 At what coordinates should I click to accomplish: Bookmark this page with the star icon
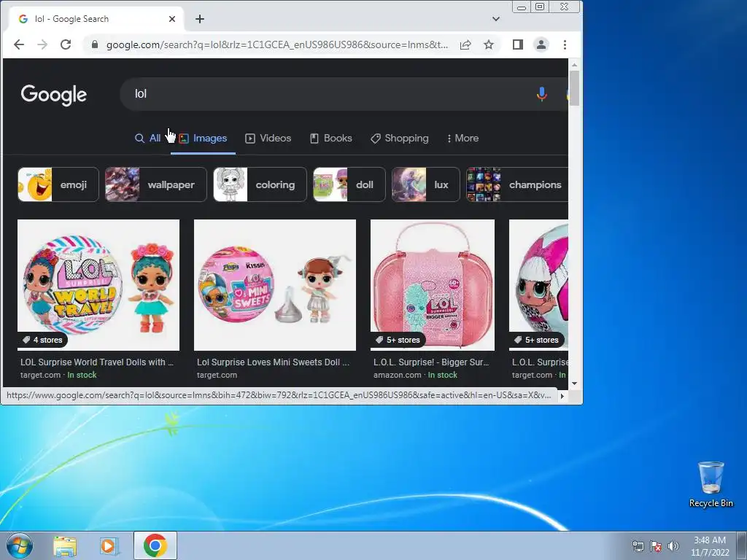(x=489, y=44)
